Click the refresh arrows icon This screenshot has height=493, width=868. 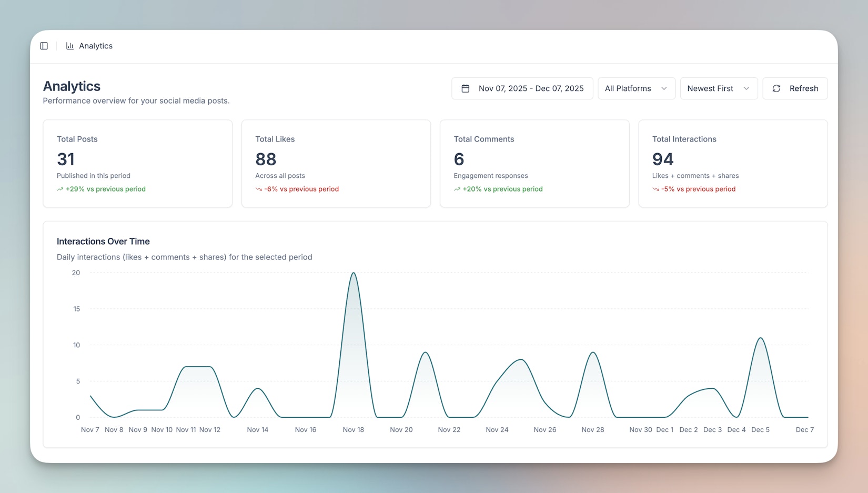[x=776, y=88]
